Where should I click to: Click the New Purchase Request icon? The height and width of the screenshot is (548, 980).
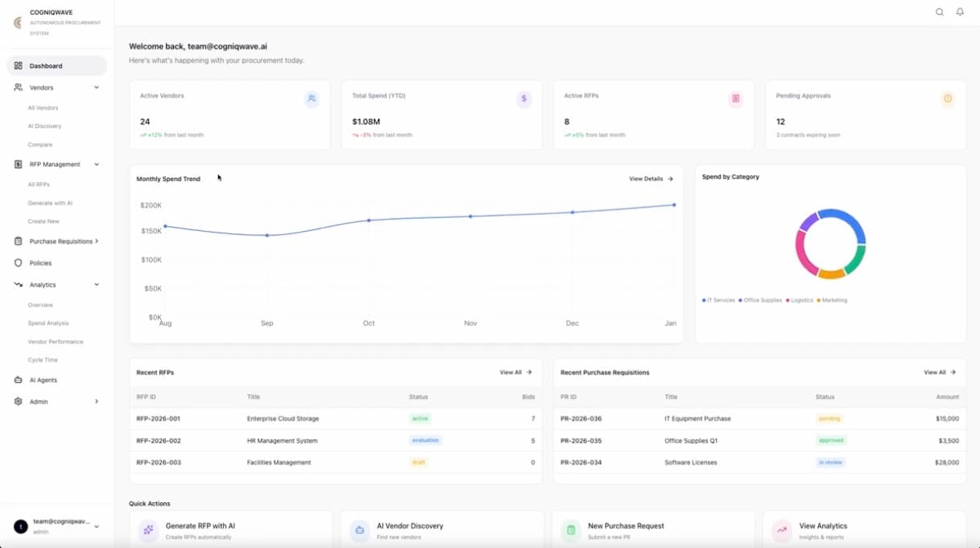coord(570,530)
